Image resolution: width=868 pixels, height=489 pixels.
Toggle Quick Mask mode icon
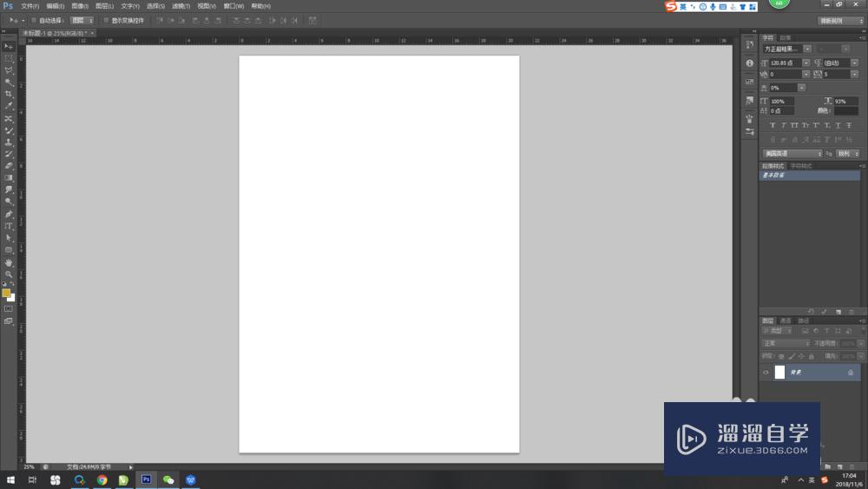pos(9,309)
